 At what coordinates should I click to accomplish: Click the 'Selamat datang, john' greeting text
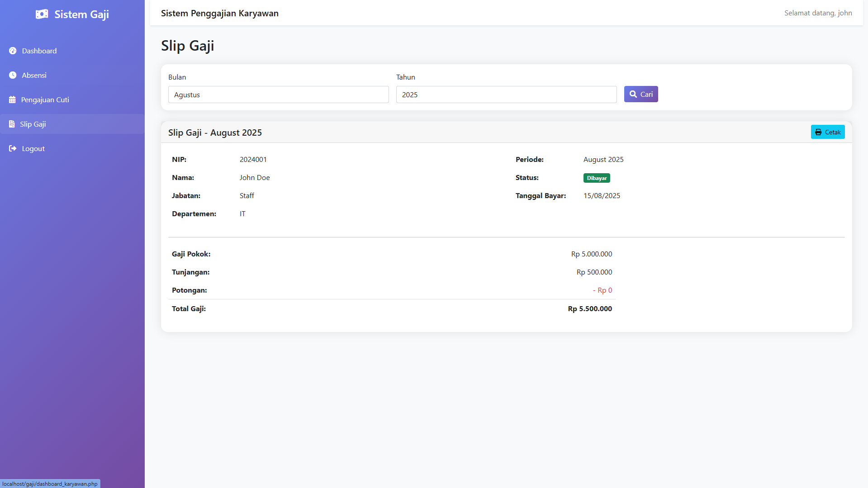[818, 13]
